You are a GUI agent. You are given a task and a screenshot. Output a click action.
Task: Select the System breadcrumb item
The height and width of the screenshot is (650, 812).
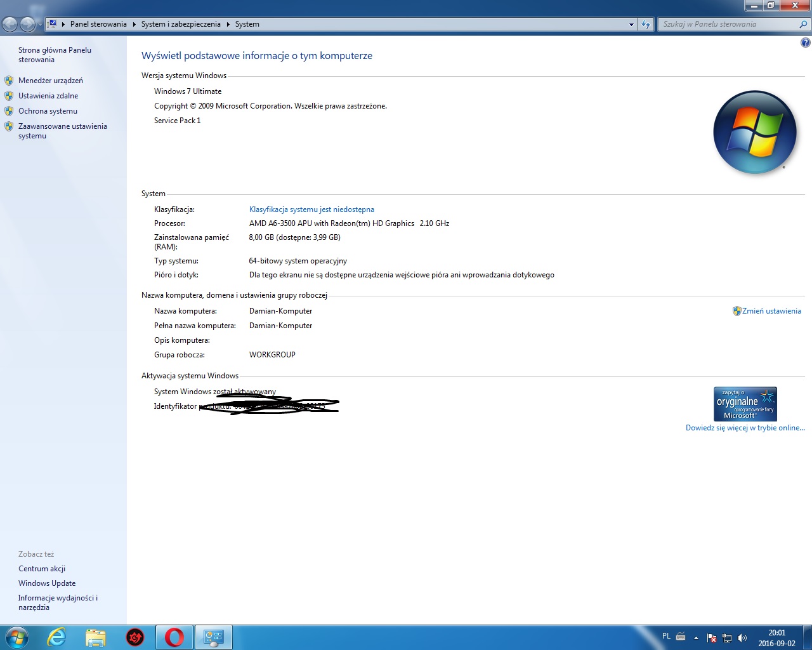tap(247, 24)
